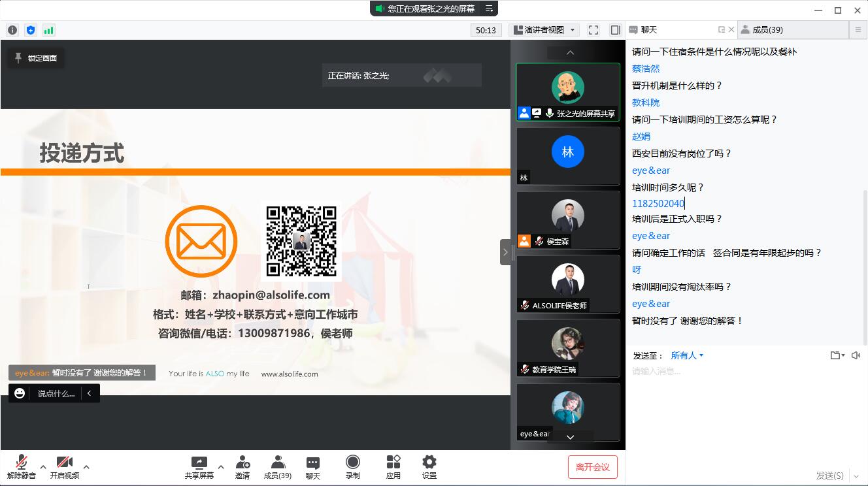Select chat message 西安目前没有岗位了吗？
Image resolution: width=868 pixels, height=486 pixels.
point(682,154)
